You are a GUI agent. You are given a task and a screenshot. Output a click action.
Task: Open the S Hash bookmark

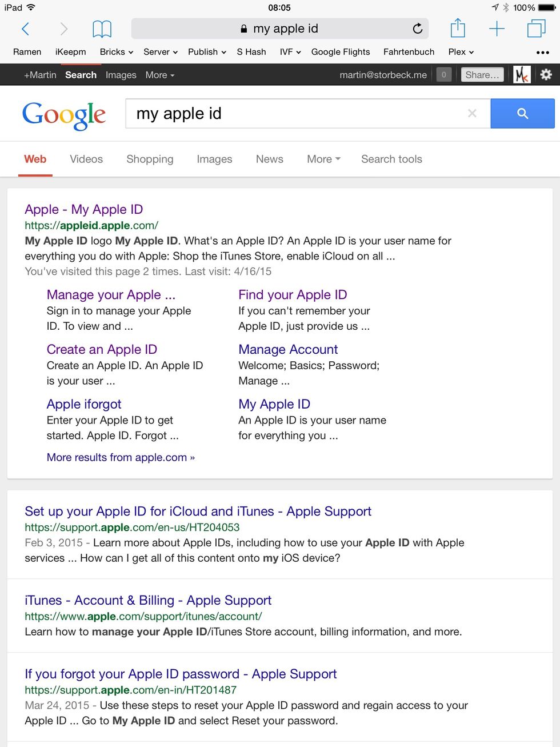coord(251,52)
